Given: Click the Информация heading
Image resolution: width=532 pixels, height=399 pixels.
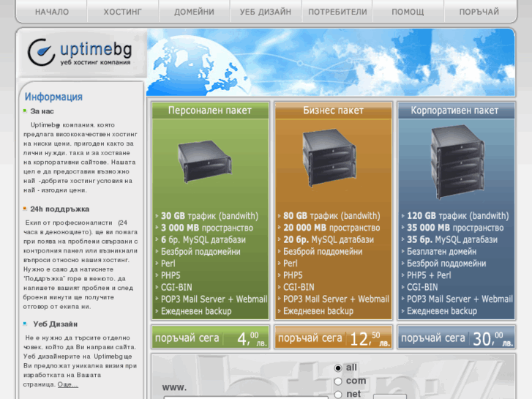Looking at the screenshot, I should (x=53, y=97).
